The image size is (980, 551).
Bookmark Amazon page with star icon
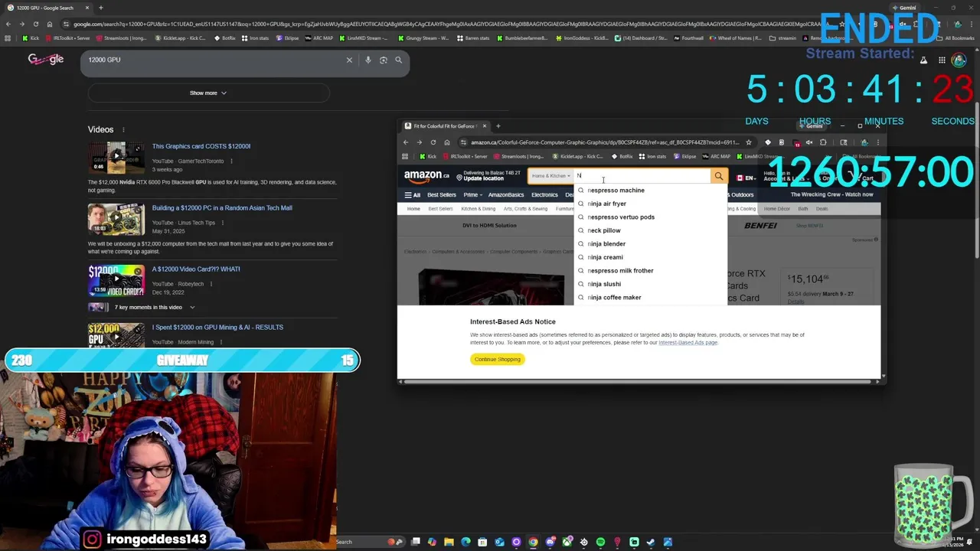(749, 142)
